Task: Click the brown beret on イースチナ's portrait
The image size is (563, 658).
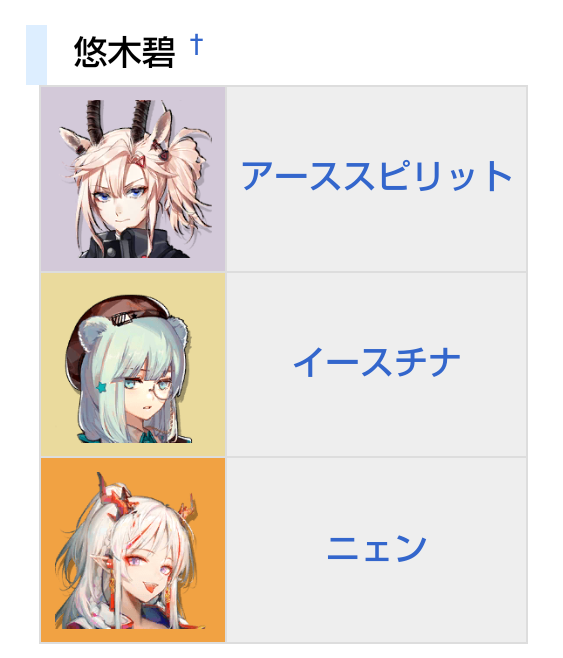Action: [x=120, y=319]
